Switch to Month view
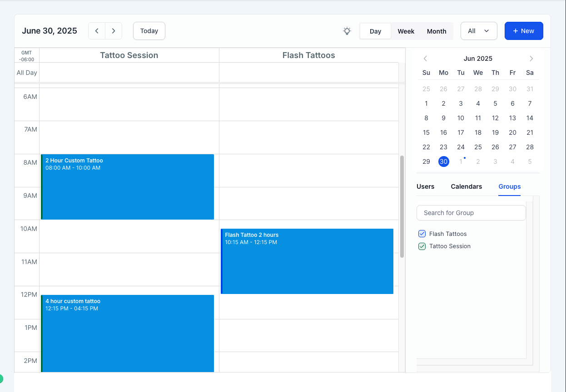This screenshot has width=566, height=392. click(x=437, y=31)
